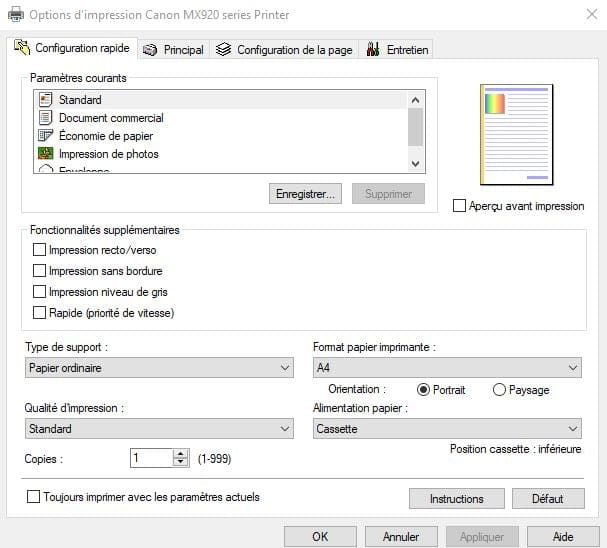The width and height of the screenshot is (607, 548).
Task: Open help with Aide button
Action: (x=563, y=536)
